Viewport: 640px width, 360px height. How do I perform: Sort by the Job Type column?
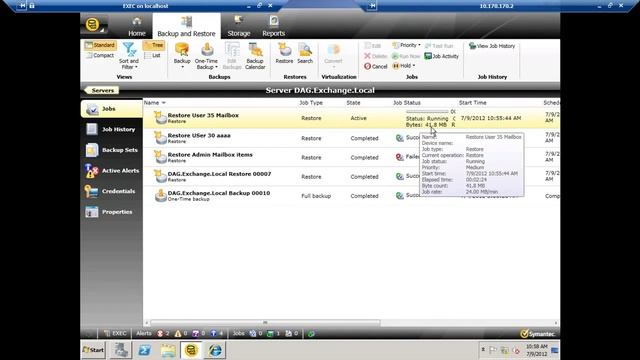[311, 103]
